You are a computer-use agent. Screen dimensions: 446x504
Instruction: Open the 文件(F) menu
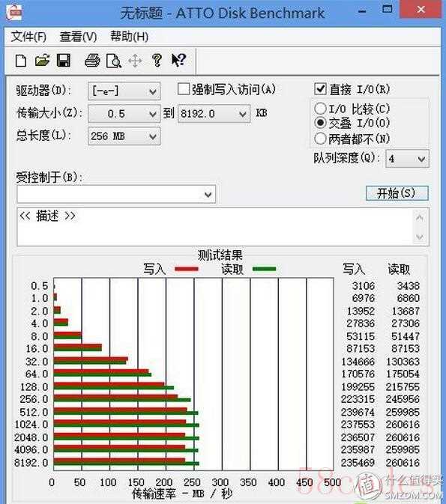pos(28,37)
